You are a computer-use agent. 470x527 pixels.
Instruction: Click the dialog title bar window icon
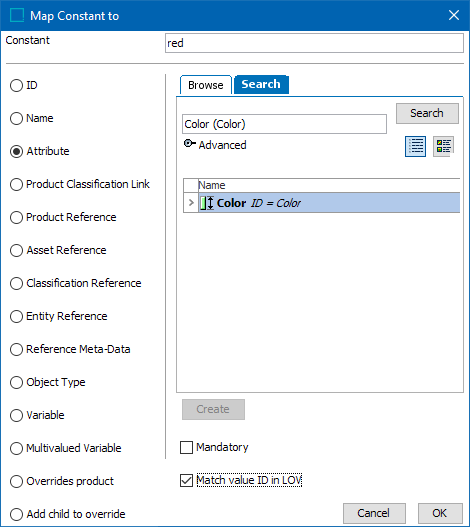pos(17,15)
